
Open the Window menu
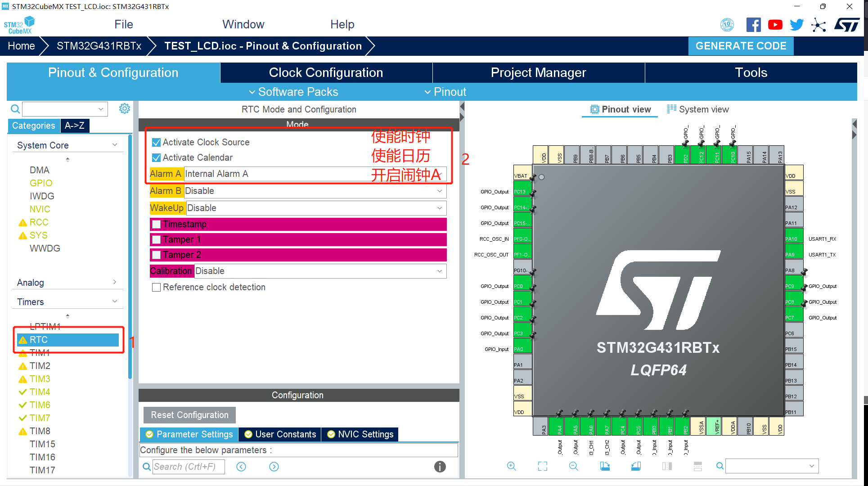pyautogui.click(x=243, y=24)
